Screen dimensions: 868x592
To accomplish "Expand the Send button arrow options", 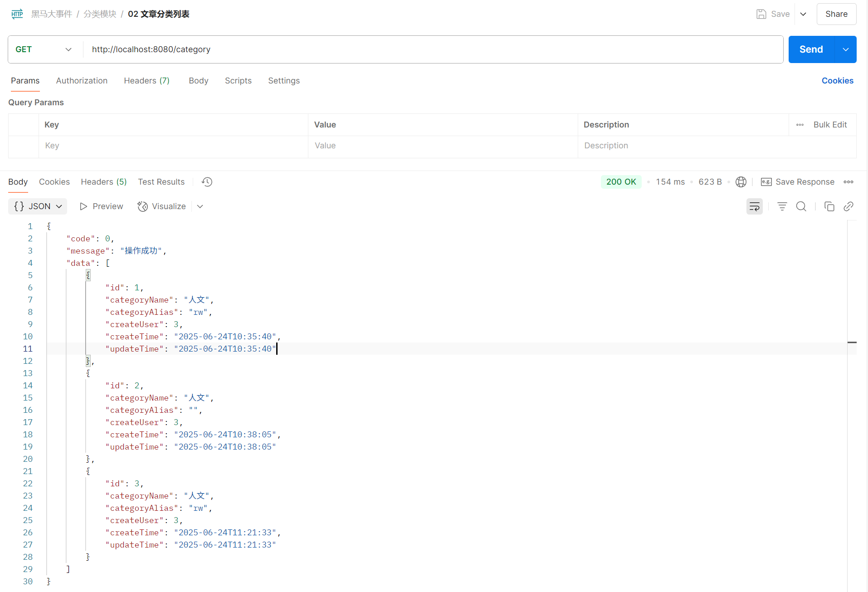I will [845, 49].
